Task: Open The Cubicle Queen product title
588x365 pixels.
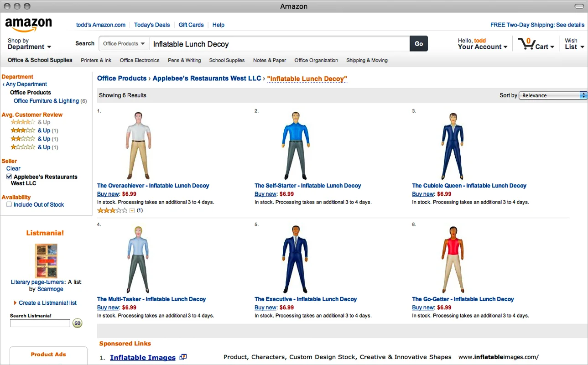Action: click(469, 186)
